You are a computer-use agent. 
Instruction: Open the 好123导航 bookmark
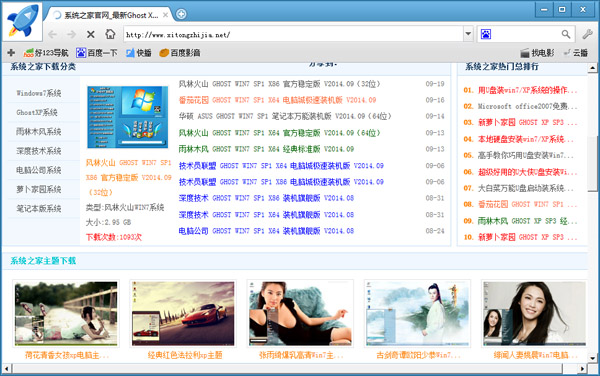coord(46,53)
